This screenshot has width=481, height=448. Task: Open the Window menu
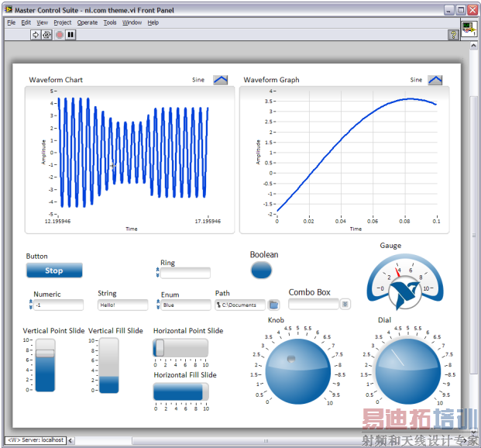[x=132, y=22]
